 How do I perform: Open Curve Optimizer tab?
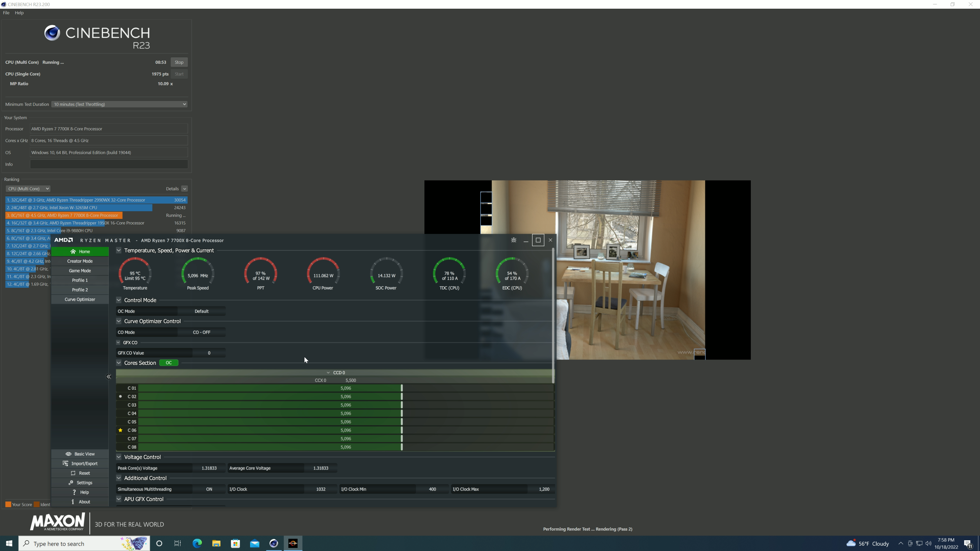(x=80, y=299)
